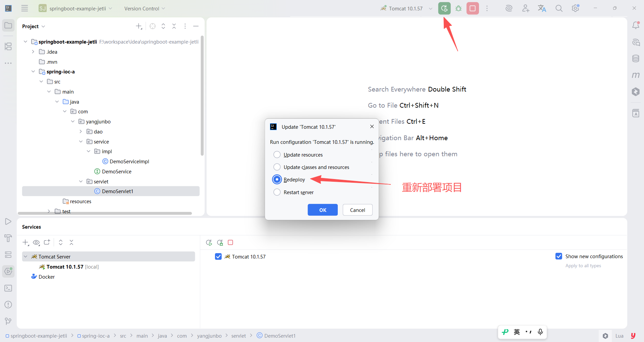644x342 pixels.
Task: Open Code With Me add-user icon
Action: [526, 8]
